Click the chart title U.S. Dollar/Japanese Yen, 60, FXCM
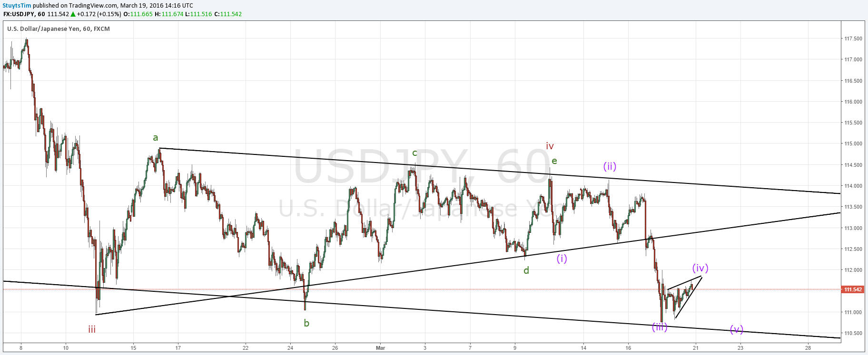This screenshot has width=868, height=355. coord(59,29)
